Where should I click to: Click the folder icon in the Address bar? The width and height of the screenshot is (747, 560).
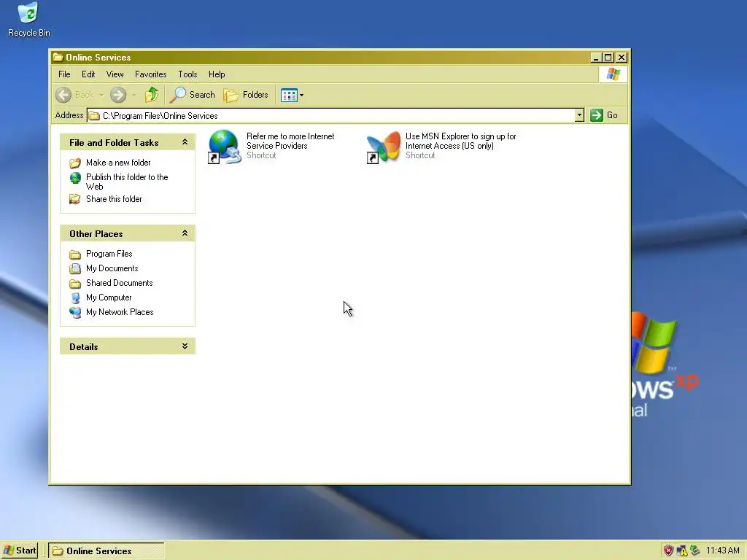[x=94, y=116]
